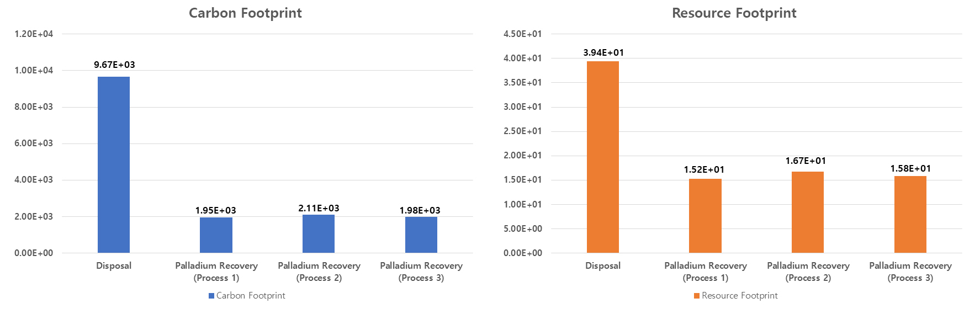Click the orange Resource Footprint legend swatch
This screenshot has height=314, width=980.
pos(697,296)
